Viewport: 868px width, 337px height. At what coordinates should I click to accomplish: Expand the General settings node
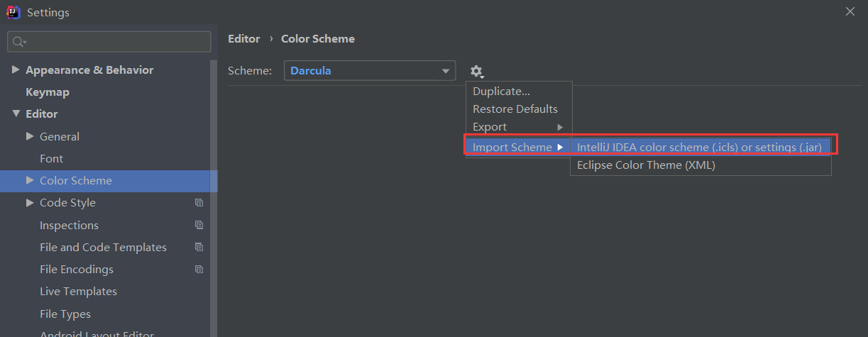[30, 136]
